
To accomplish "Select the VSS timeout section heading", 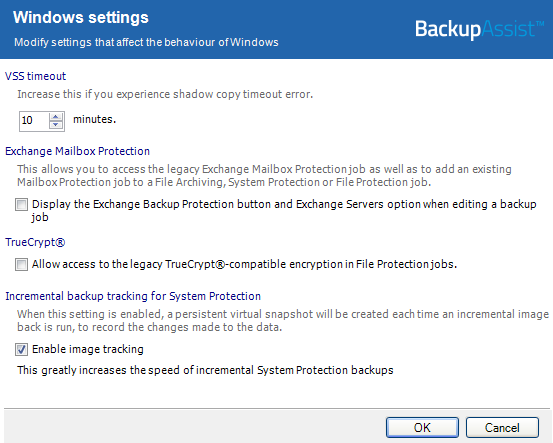I will coord(35,76).
